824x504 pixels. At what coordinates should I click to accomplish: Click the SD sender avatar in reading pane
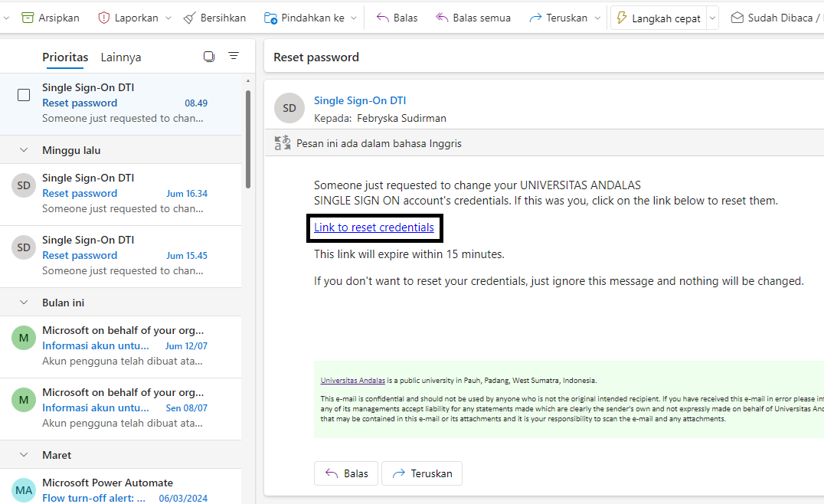289,108
